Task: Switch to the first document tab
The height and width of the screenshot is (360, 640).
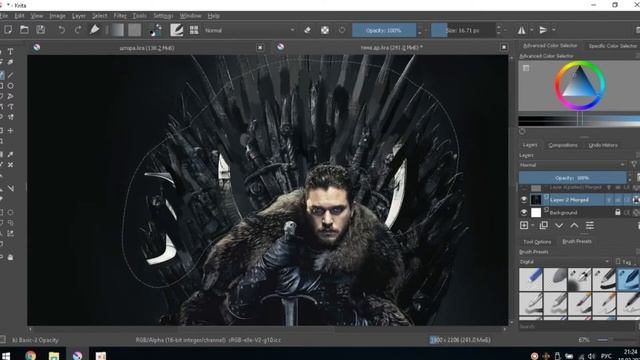Action: pos(147,48)
